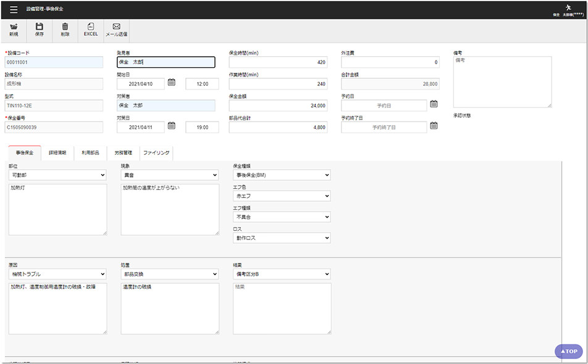Click the 対策者 input field
This screenshot has width=588, height=364.
[166, 105]
